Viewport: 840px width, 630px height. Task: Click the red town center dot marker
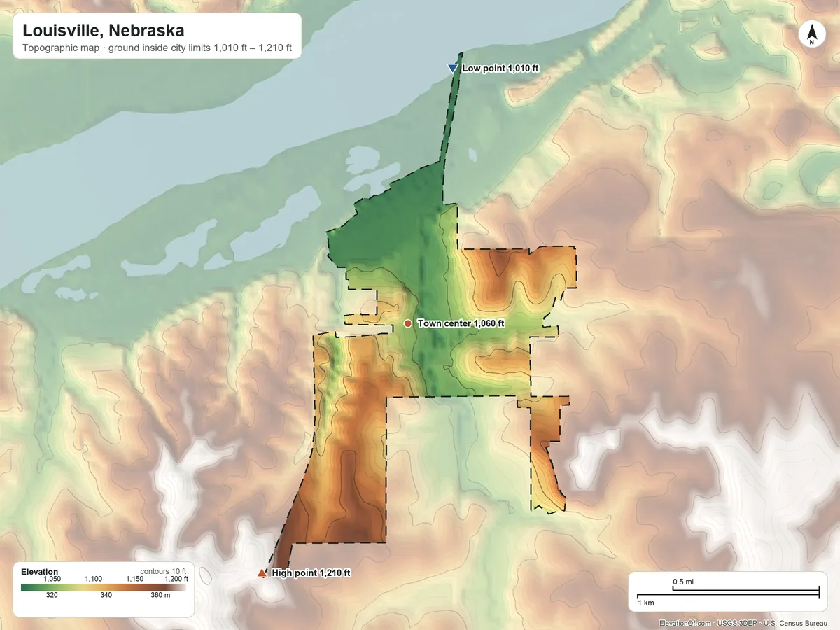(x=407, y=323)
